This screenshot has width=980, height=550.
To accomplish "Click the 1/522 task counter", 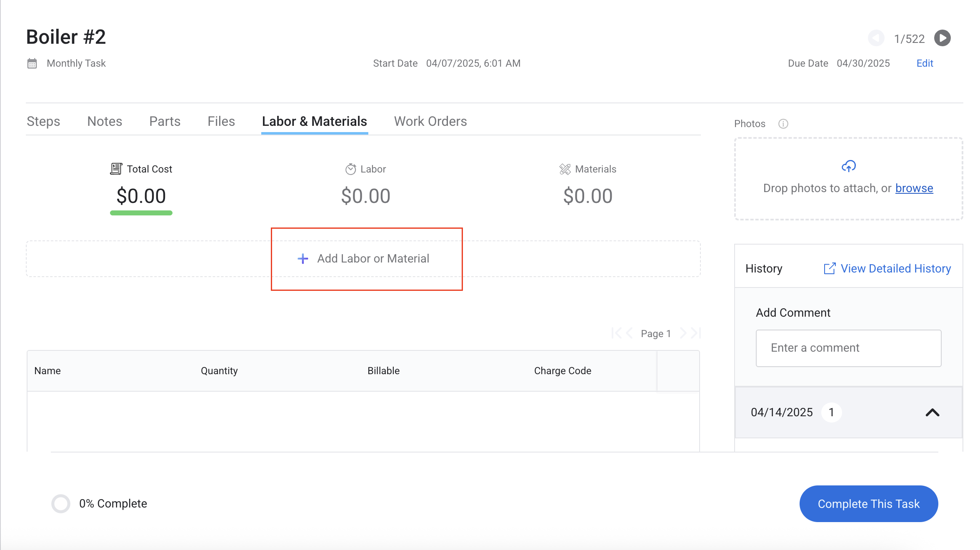I will pos(910,39).
